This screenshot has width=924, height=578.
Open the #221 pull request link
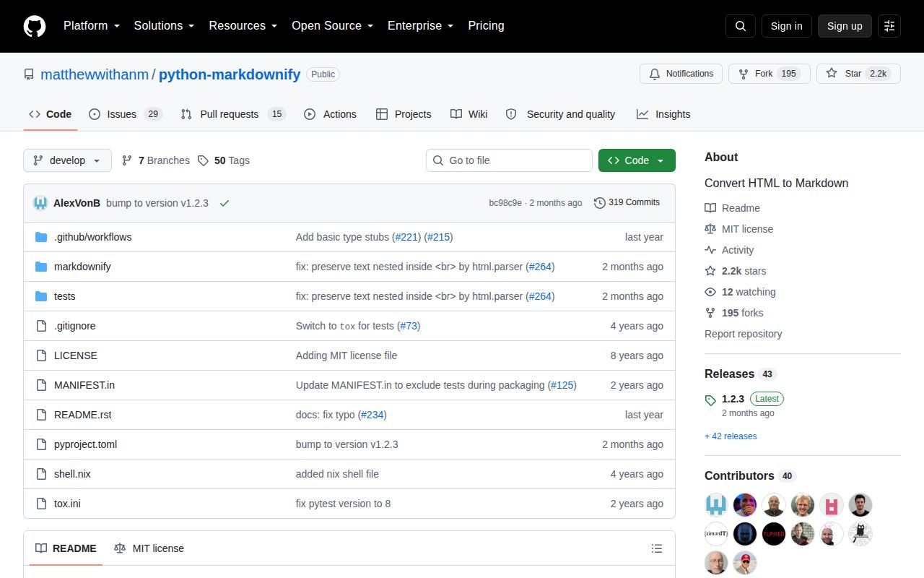tap(407, 237)
